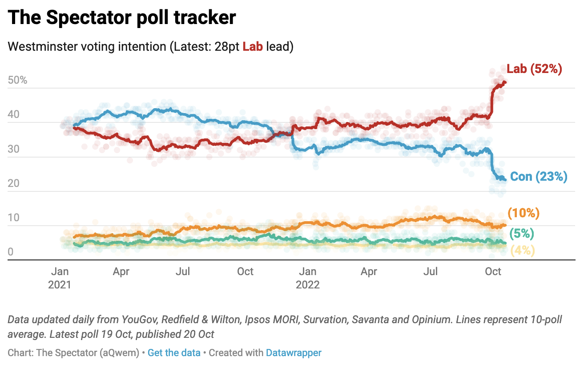Select the Con (23%) series label

pos(539,177)
